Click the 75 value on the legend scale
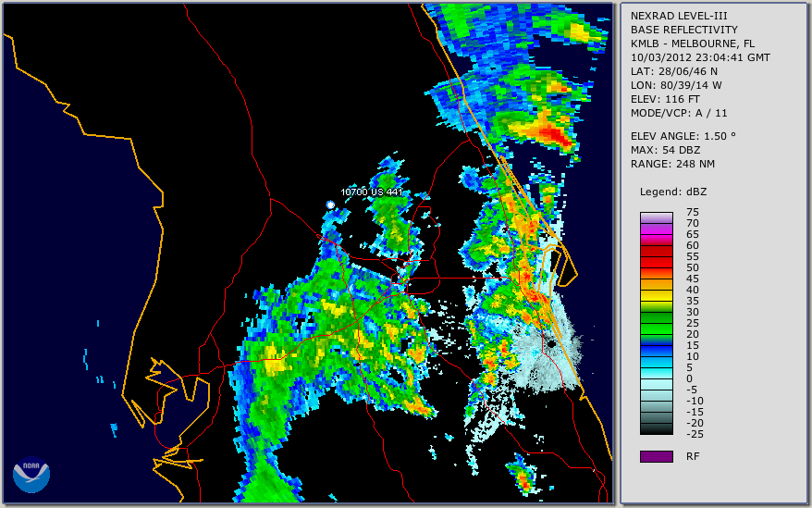This screenshot has height=508, width=812. [693, 212]
